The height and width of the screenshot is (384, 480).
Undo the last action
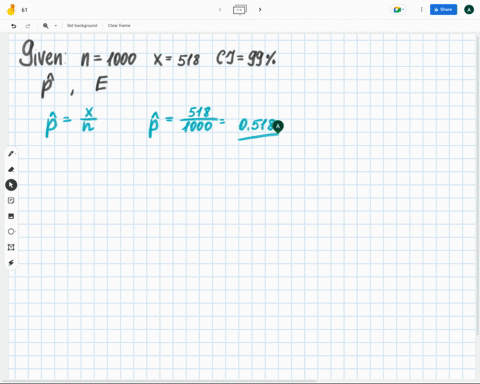pos(14,26)
